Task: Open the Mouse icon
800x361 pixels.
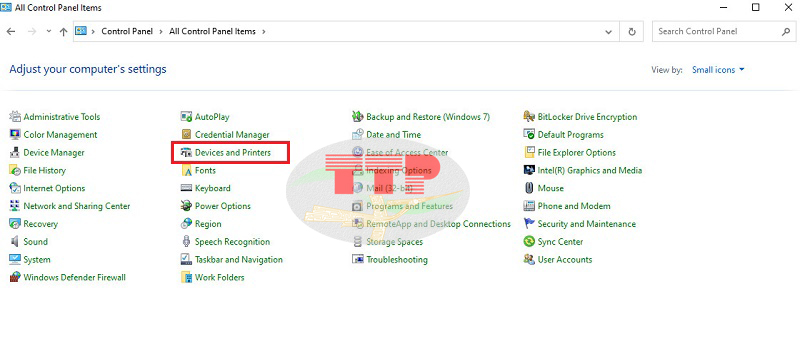Action: point(529,188)
